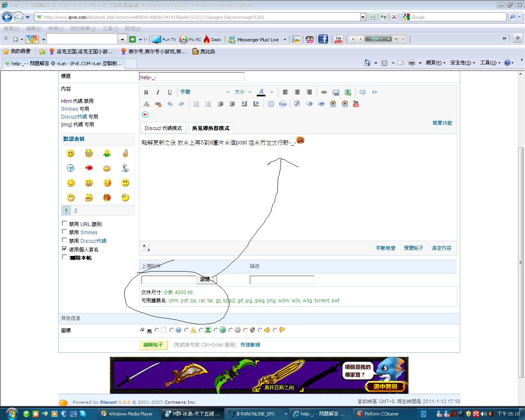Click the 編輯帖子 submit button

tap(153, 345)
